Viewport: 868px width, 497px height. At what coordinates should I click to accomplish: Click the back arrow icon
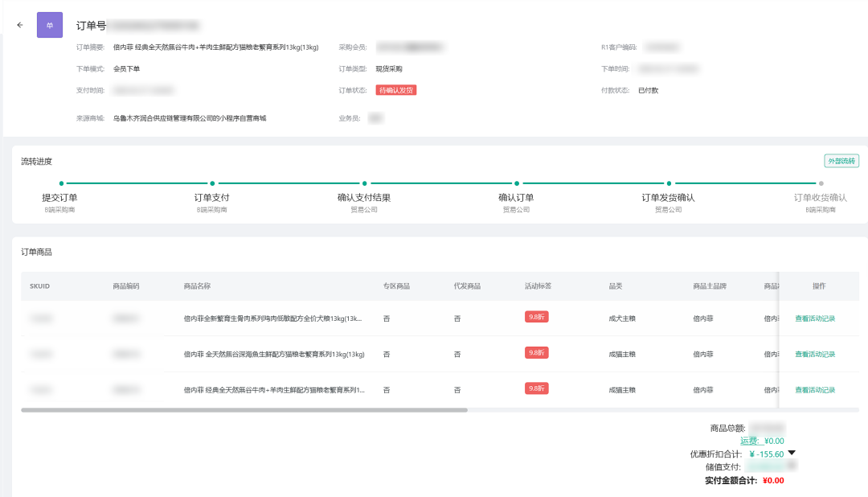coord(20,25)
